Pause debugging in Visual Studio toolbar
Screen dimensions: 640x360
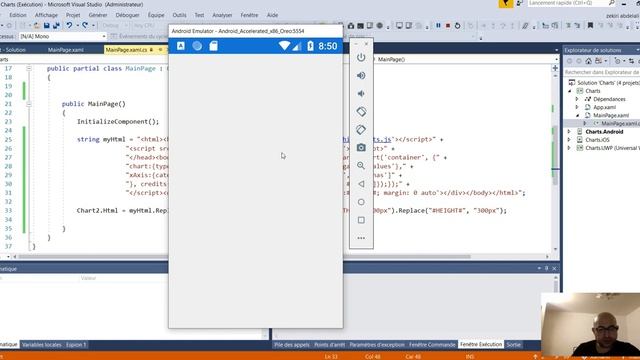pyautogui.click(x=438, y=25)
